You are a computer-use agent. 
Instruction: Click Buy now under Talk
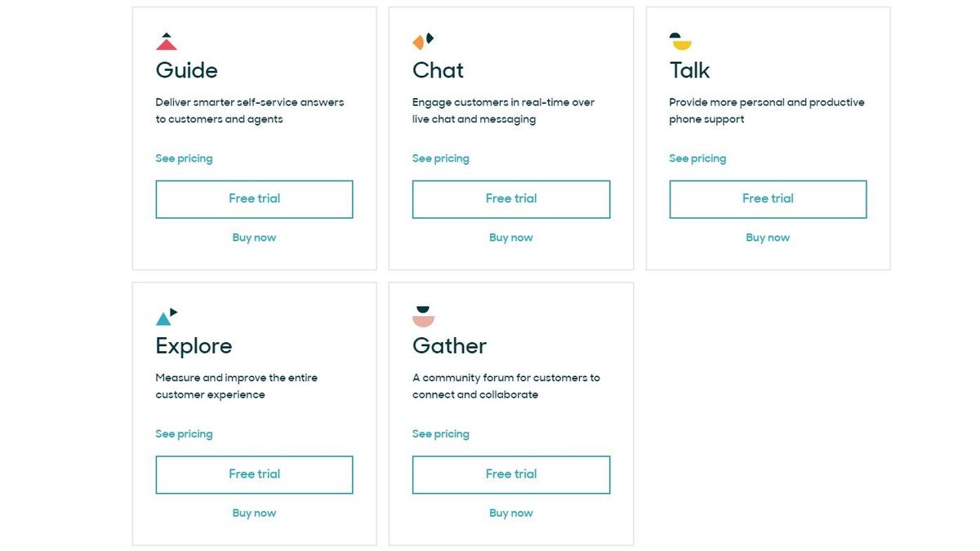click(x=768, y=237)
